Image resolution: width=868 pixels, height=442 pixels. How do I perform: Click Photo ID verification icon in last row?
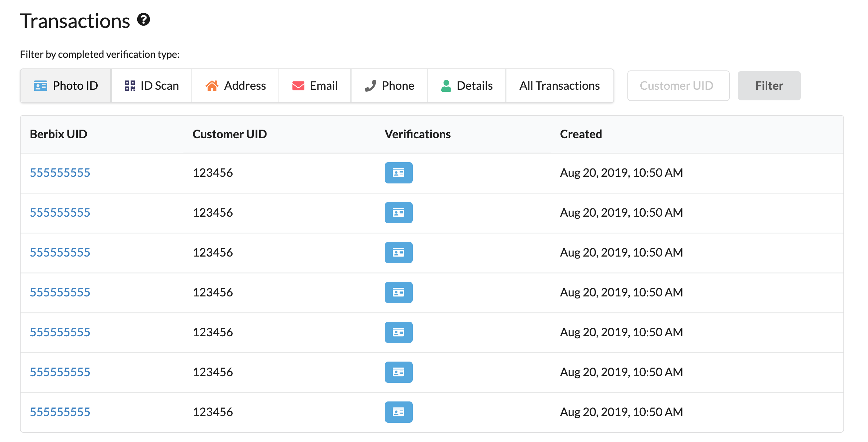click(398, 412)
